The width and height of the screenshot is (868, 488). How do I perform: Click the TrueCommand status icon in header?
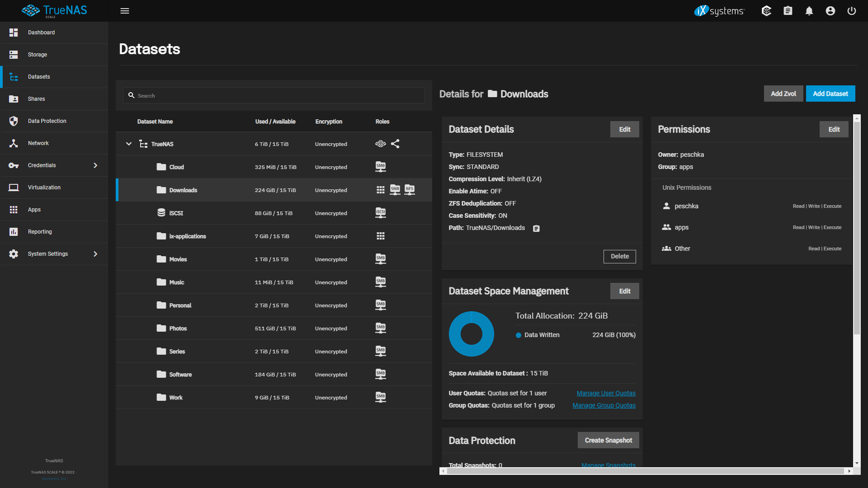pyautogui.click(x=766, y=11)
